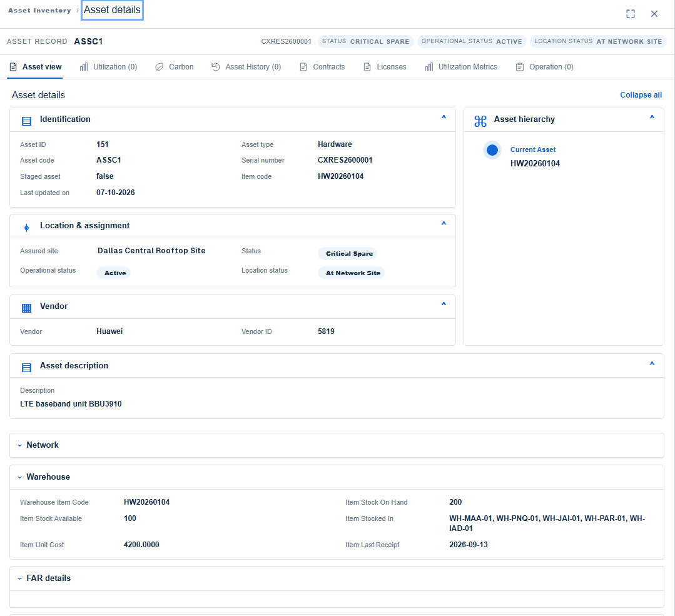Click the Carbon leaf icon

point(160,67)
